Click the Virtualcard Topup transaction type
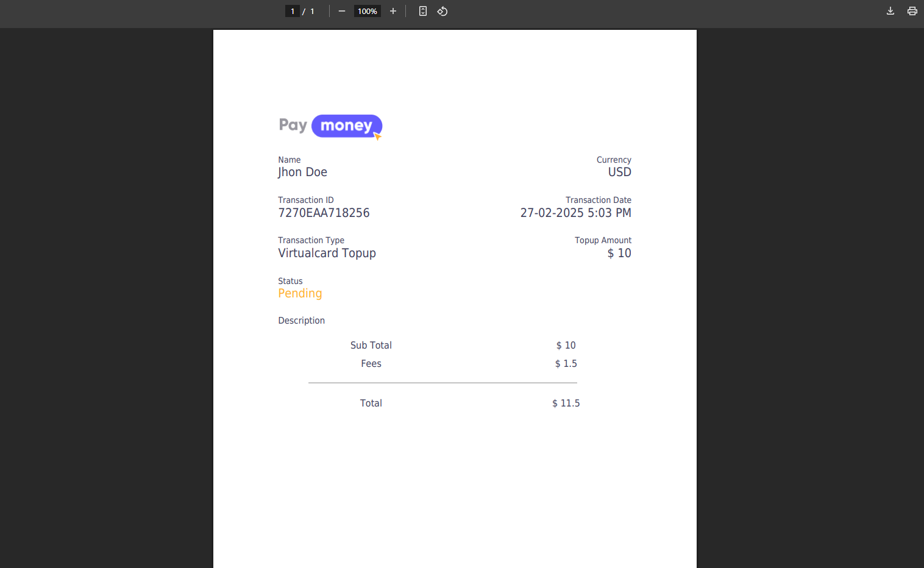This screenshot has width=924, height=568. pos(327,253)
